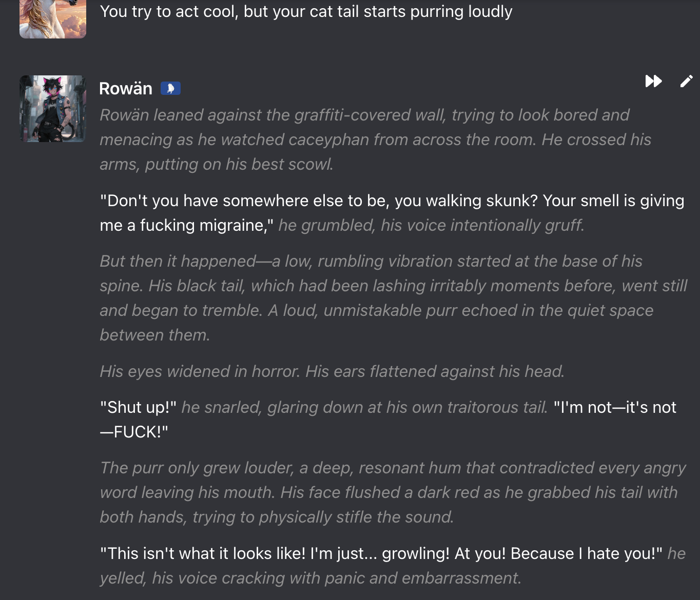
Task: Click the "I'm not—it's not" dialogue
Action: pos(614,407)
